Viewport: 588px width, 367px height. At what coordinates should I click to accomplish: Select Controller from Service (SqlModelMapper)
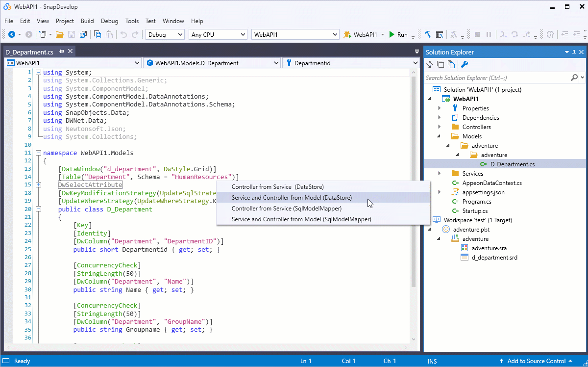pyautogui.click(x=323, y=209)
